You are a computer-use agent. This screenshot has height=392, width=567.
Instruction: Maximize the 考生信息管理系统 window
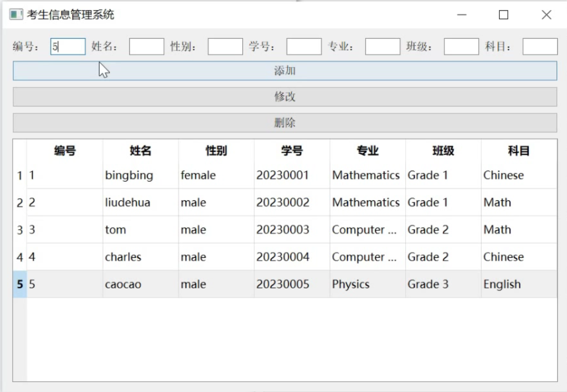[x=503, y=15]
